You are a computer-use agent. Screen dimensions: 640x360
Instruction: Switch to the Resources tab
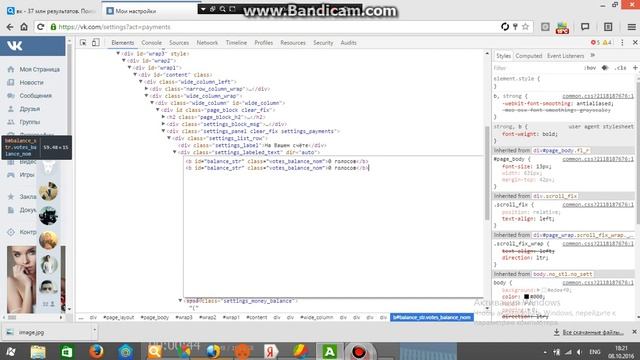(293, 42)
